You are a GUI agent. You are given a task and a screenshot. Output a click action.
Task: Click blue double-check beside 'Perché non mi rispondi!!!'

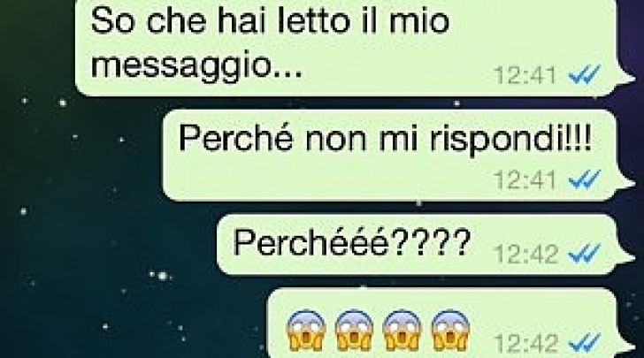pyautogui.click(x=585, y=179)
